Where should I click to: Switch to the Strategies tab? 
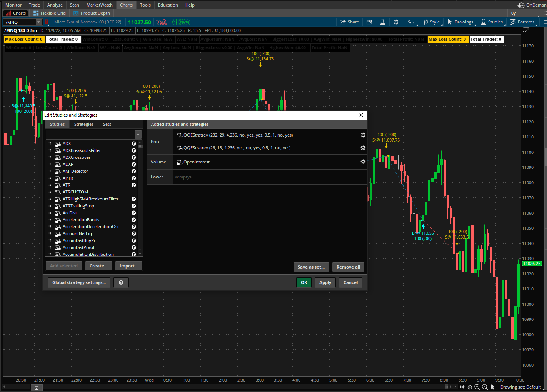[x=84, y=124]
